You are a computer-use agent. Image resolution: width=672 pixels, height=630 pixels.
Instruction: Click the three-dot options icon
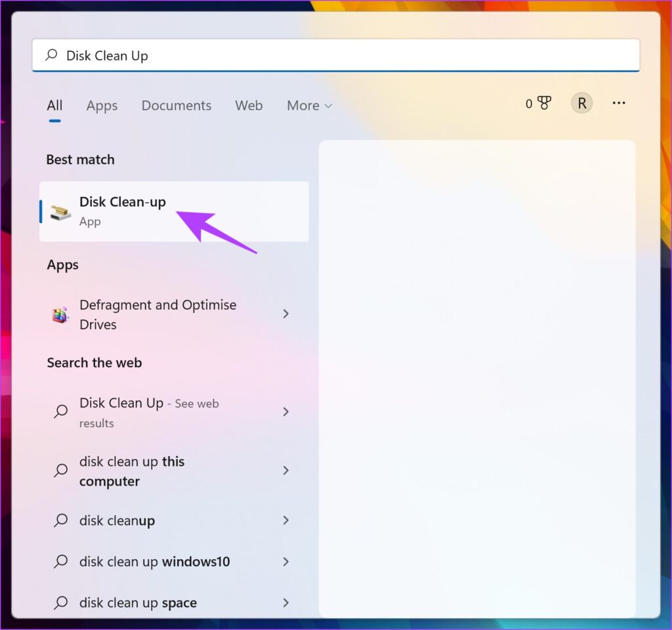coord(618,103)
